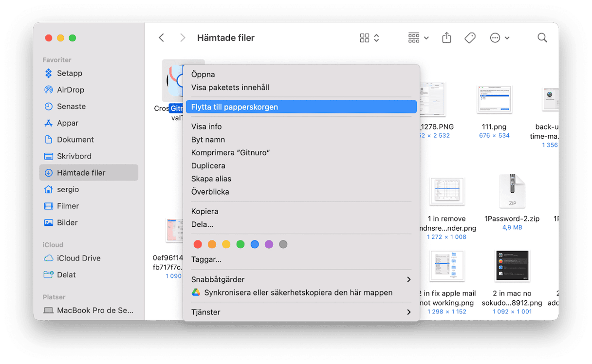Apply the red color tag
This screenshot has width=592, height=364.
198,244
